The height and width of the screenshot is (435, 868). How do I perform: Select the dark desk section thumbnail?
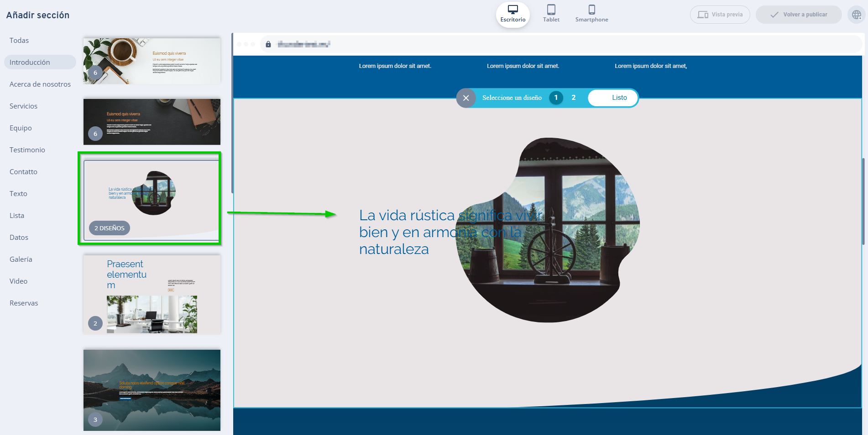click(x=152, y=122)
